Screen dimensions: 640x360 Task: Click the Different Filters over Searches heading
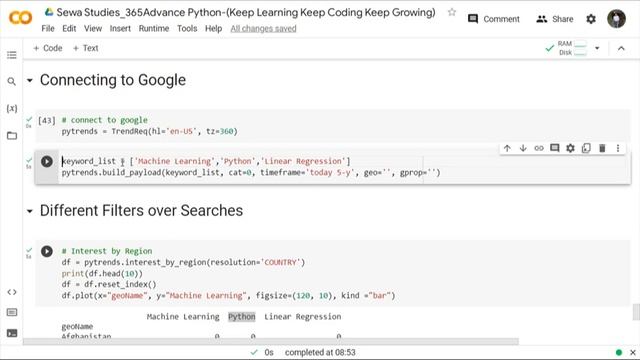(x=141, y=211)
